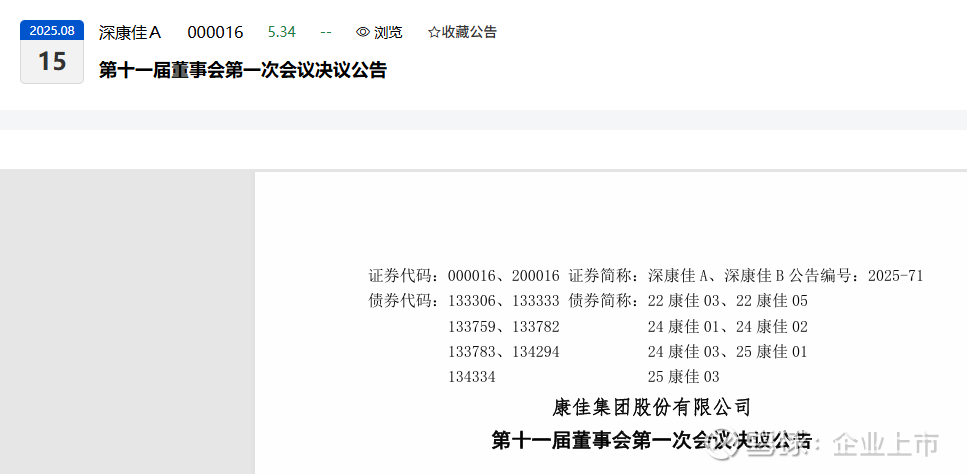Screen dimensions: 967x474
Task: Click bond names 24康佳01、24康佳02
Action: [x=728, y=326]
